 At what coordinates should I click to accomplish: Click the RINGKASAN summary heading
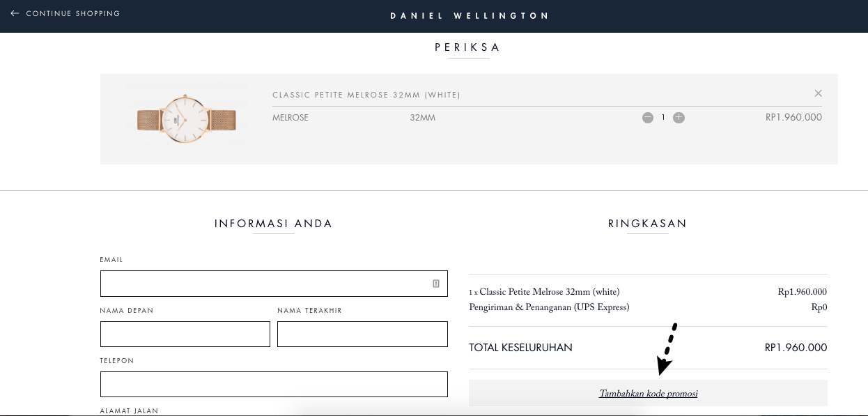click(x=647, y=224)
